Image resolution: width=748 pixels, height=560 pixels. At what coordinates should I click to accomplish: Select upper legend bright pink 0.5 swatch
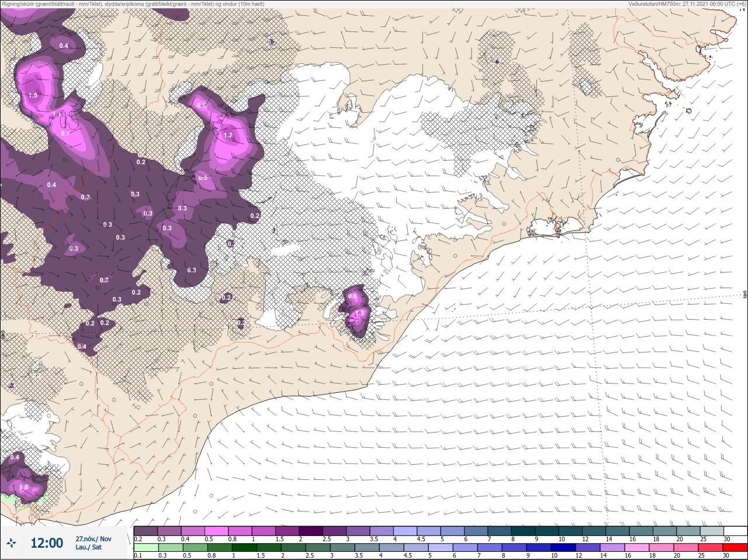pos(216,531)
